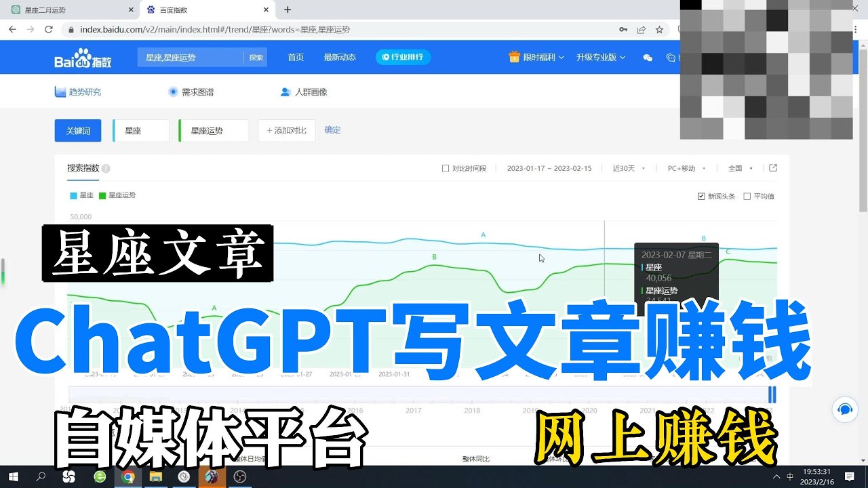868x488 pixels.
Task: Switch to the 人群画像 tab
Action: click(x=304, y=91)
